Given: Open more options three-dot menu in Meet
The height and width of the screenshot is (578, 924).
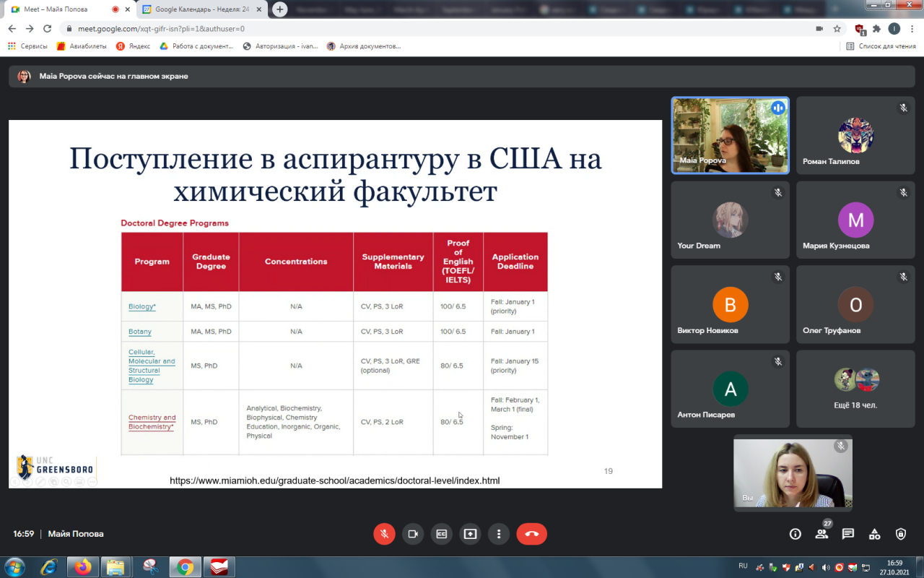Looking at the screenshot, I should pos(499,534).
